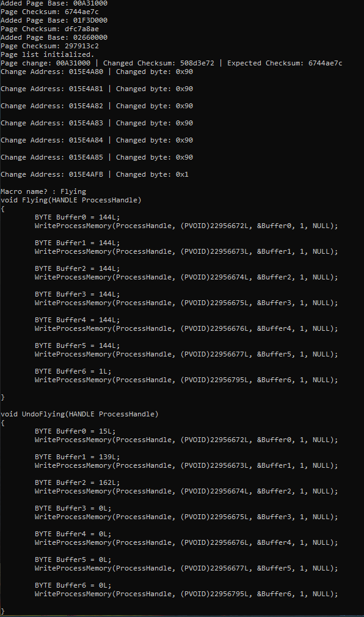
Task: Click Change Address 015E4A83 line
Action: 96,123
